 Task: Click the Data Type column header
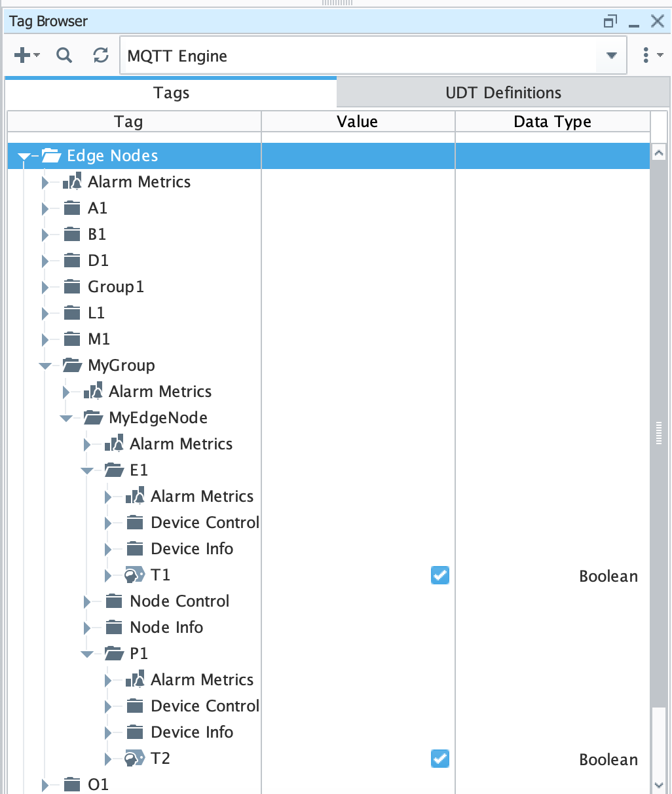pos(552,122)
